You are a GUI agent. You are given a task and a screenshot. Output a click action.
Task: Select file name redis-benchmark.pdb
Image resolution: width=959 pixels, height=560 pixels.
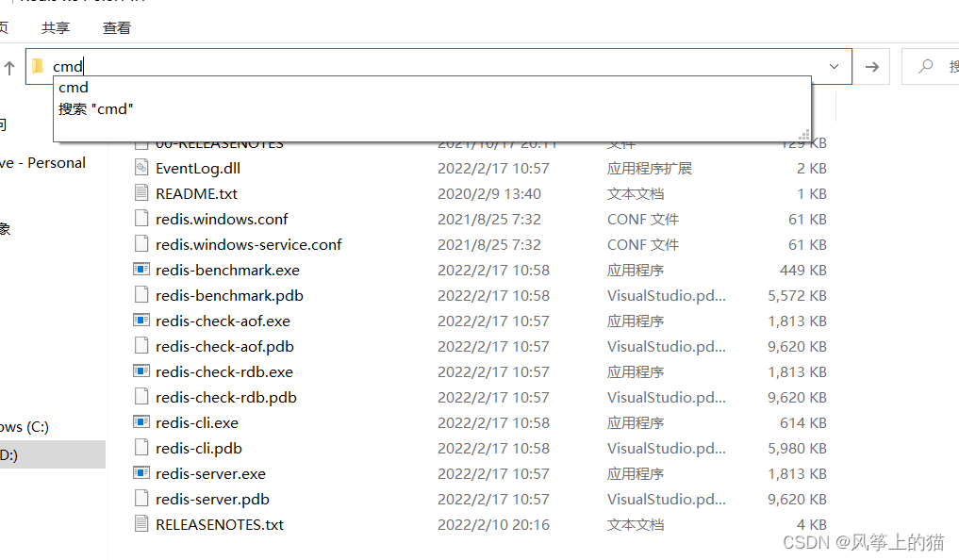tap(229, 296)
